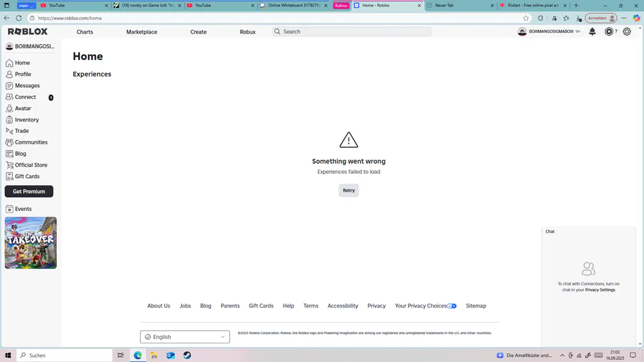644x362 pixels.
Task: Open a new browser tab with plus
Action: point(576,6)
